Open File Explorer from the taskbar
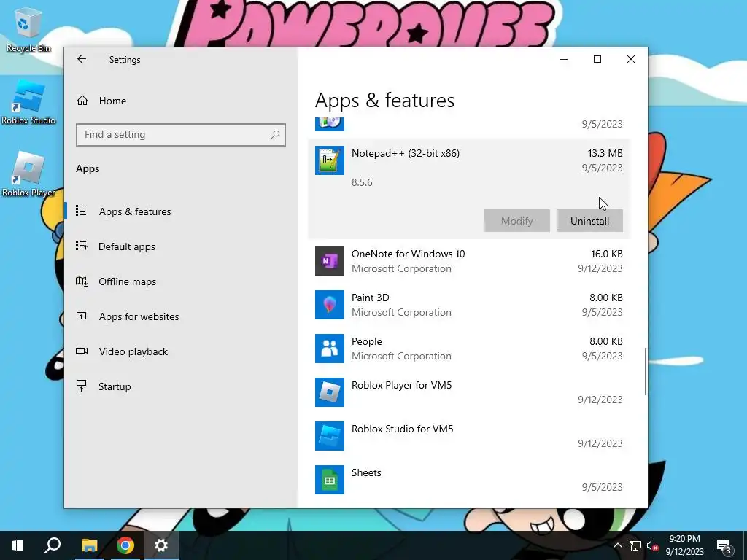The image size is (747, 560). tap(89, 545)
